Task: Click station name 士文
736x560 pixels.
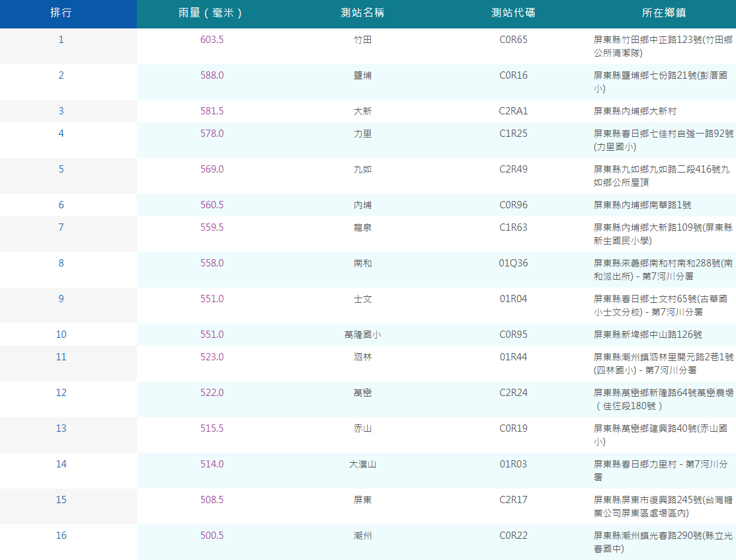Action: 362,299
